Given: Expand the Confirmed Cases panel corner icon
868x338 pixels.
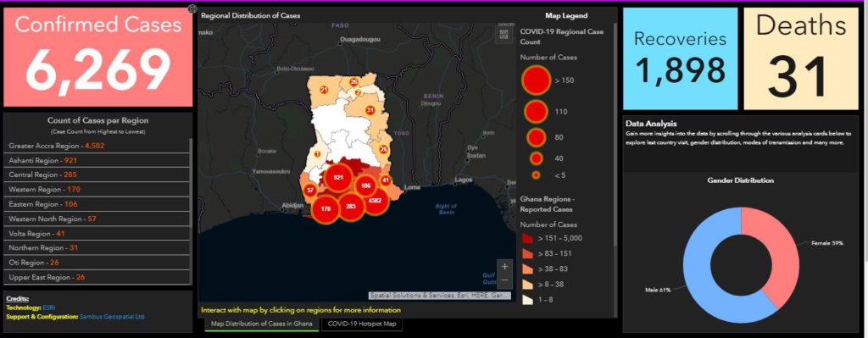Looking at the screenshot, I should point(192,8).
